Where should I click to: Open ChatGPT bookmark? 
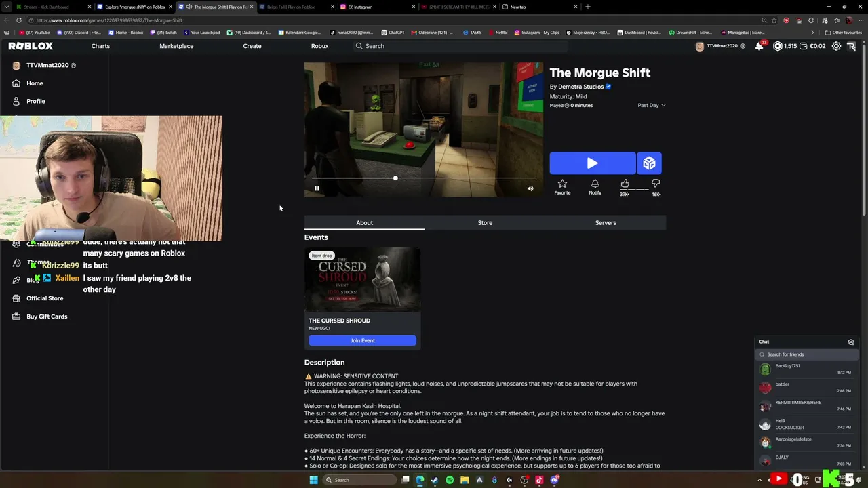click(x=393, y=33)
